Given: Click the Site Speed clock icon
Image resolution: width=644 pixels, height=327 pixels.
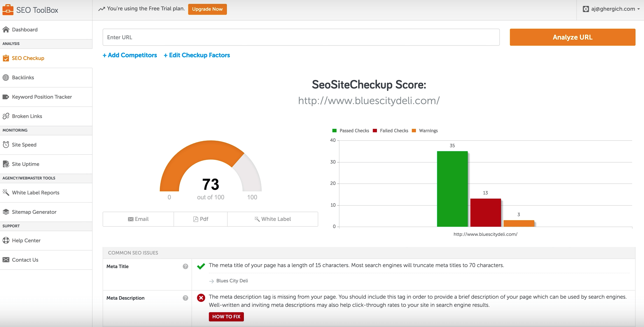Looking at the screenshot, I should pos(6,145).
